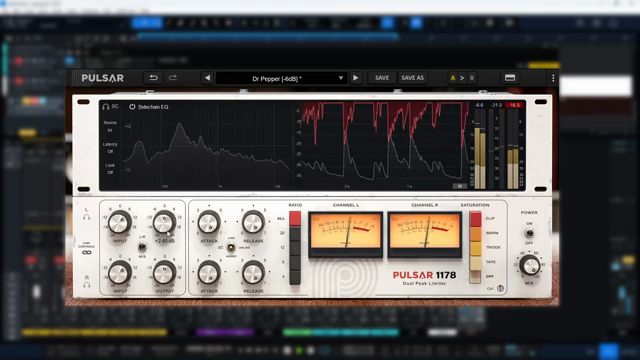
Task: Click the sidechain headphones SC icon
Action: [x=110, y=107]
